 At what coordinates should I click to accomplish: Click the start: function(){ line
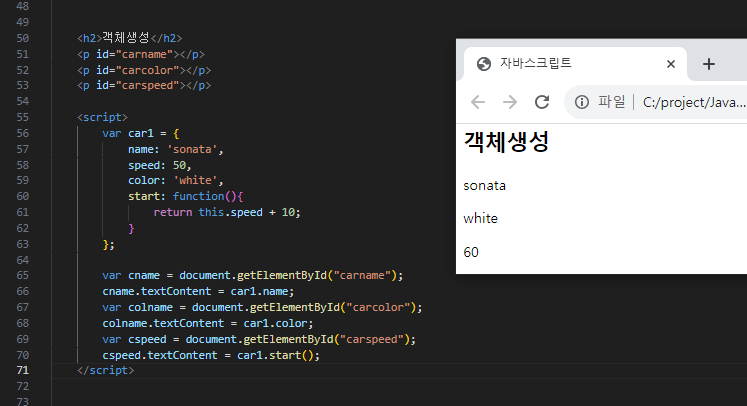coord(186,196)
